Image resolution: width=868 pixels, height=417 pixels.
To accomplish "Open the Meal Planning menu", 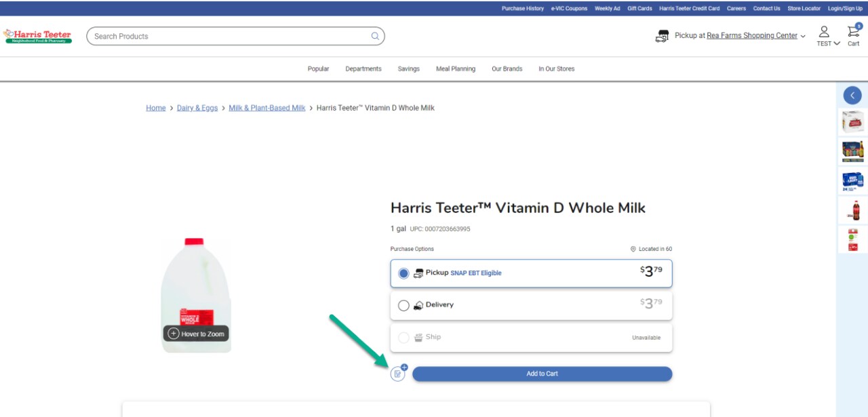I will point(456,68).
